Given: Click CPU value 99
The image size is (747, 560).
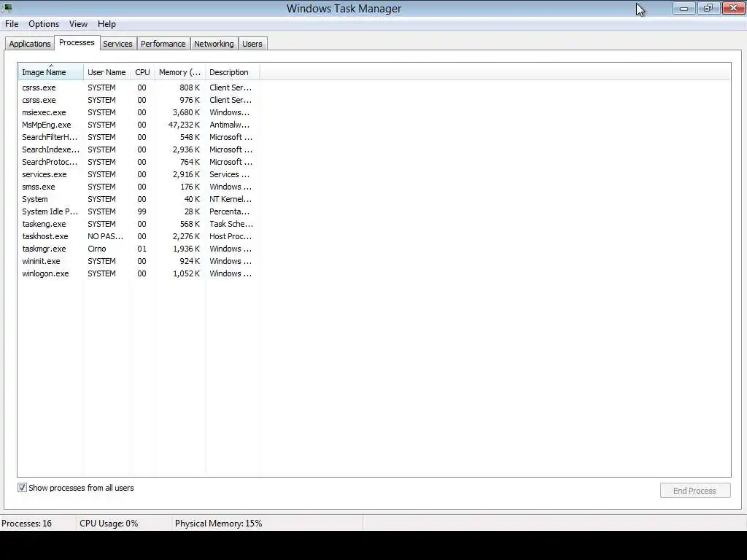Looking at the screenshot, I should coord(142,211).
